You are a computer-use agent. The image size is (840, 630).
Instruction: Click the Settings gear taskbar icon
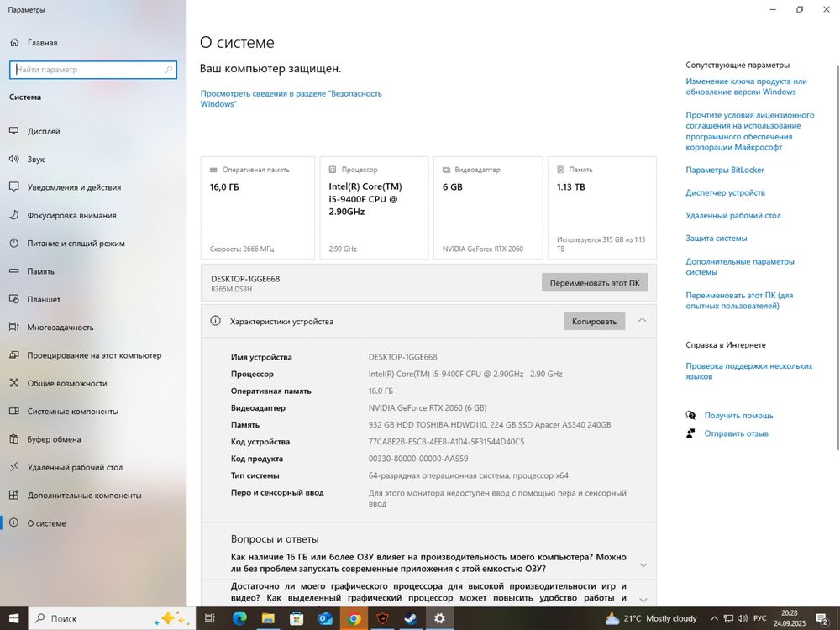(x=439, y=619)
